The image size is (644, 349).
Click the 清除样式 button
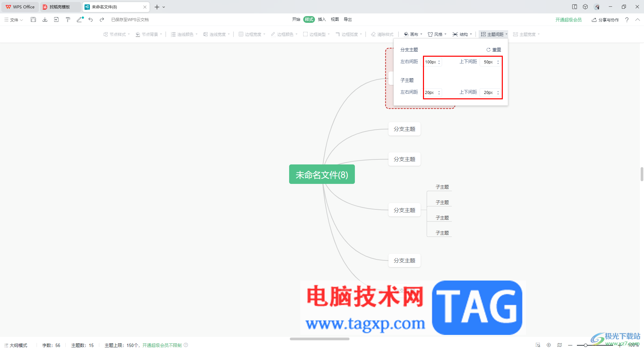[x=382, y=34]
